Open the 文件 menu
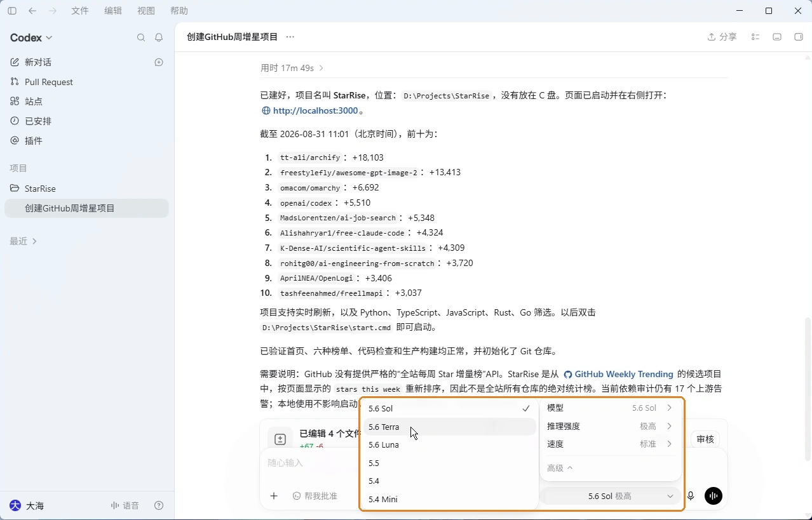Screen dimensions: 812x520 (x=80, y=11)
